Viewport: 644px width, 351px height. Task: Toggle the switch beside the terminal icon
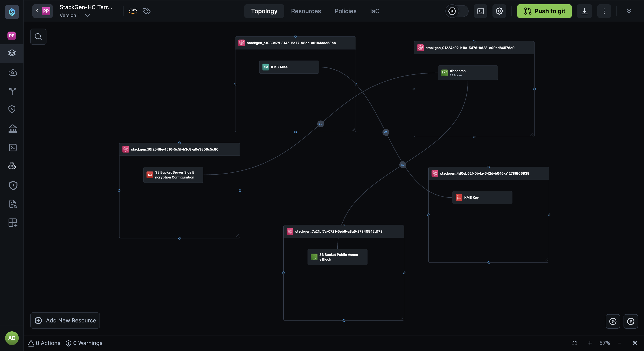click(x=457, y=11)
